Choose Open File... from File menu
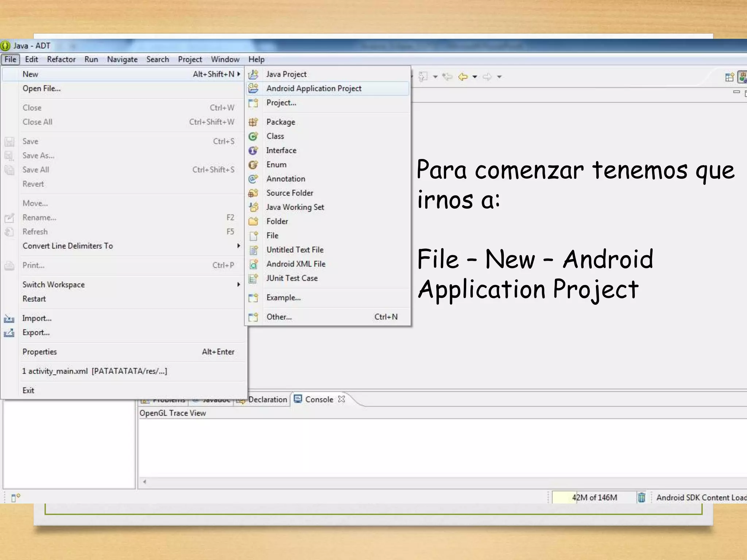Image resolution: width=747 pixels, height=560 pixels. pyautogui.click(x=124, y=89)
